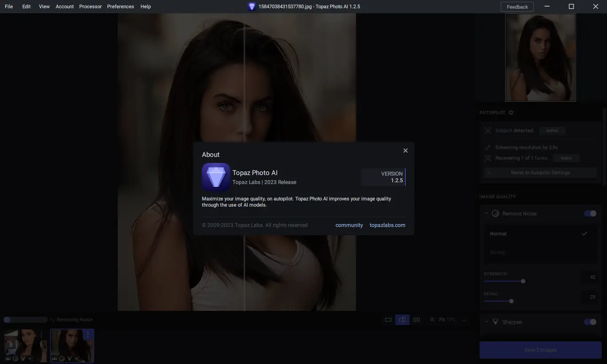The image size is (607, 364).
Task: Open the Help menu
Action: (x=146, y=7)
